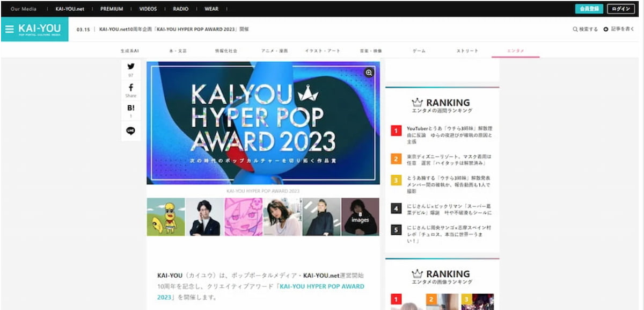Switch to the ゲーム category tab
Image resolution: width=644 pixels, height=310 pixels.
click(x=419, y=51)
